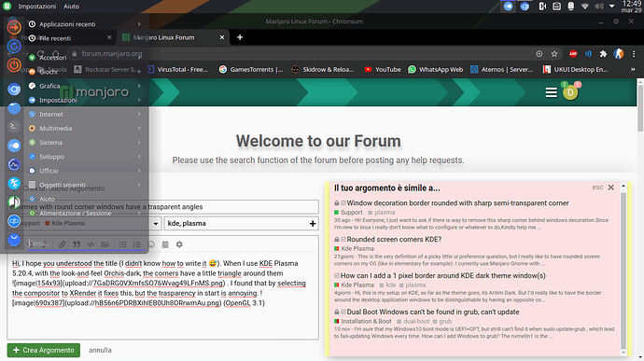Open the WhatsApp Web bookmark
The height and width of the screenshot is (361, 644).
[435, 69]
